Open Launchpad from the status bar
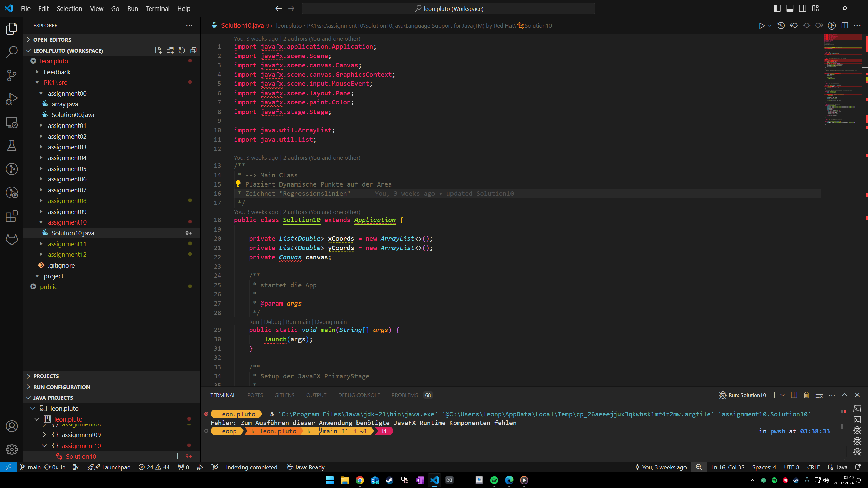The image size is (868, 488). point(109,467)
